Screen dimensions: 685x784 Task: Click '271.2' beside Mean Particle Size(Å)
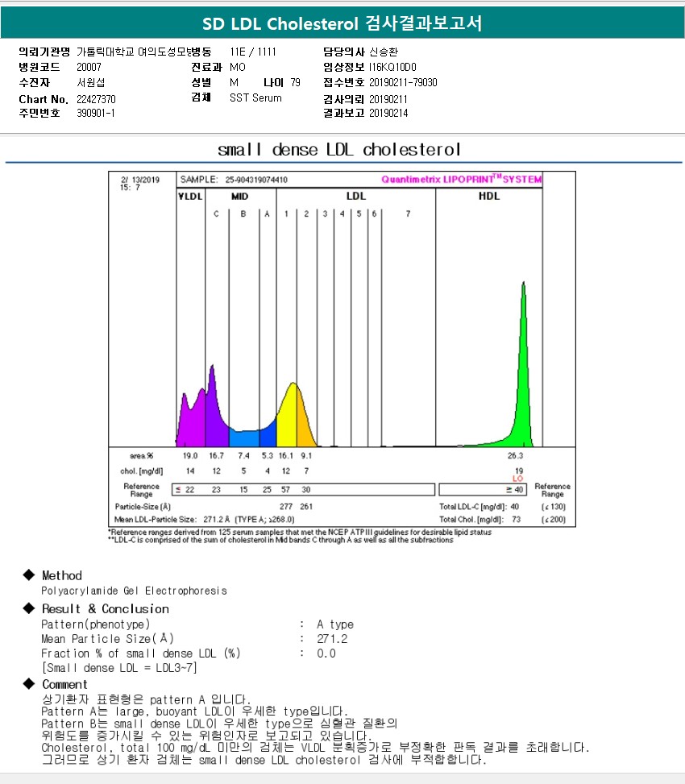332,639
